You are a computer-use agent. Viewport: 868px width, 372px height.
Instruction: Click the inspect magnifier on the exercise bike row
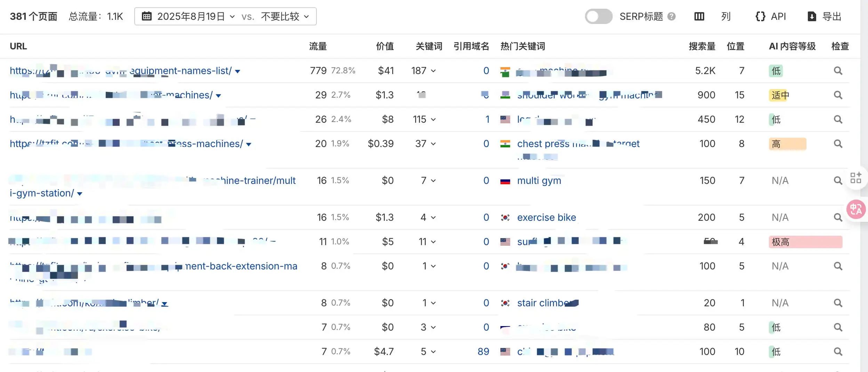[x=838, y=217]
